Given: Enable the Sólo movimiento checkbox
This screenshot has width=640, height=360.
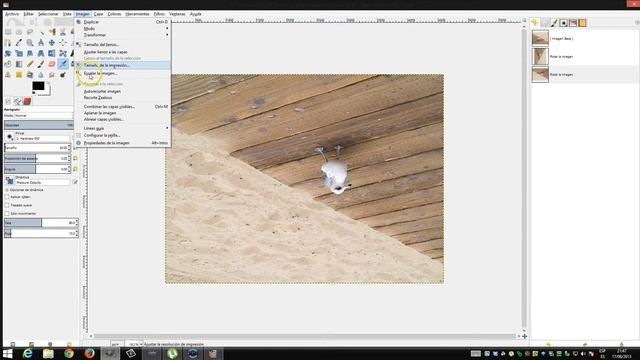Looking at the screenshot, I should click(7, 213).
